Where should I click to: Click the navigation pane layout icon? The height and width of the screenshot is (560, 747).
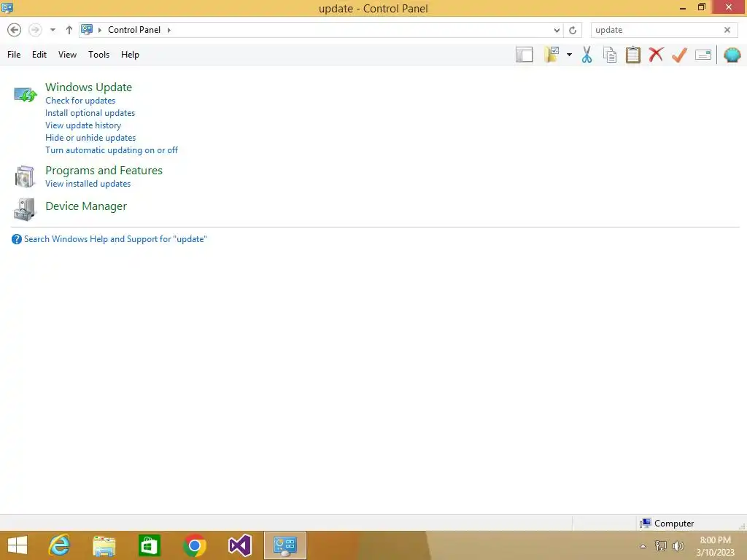[524, 55]
